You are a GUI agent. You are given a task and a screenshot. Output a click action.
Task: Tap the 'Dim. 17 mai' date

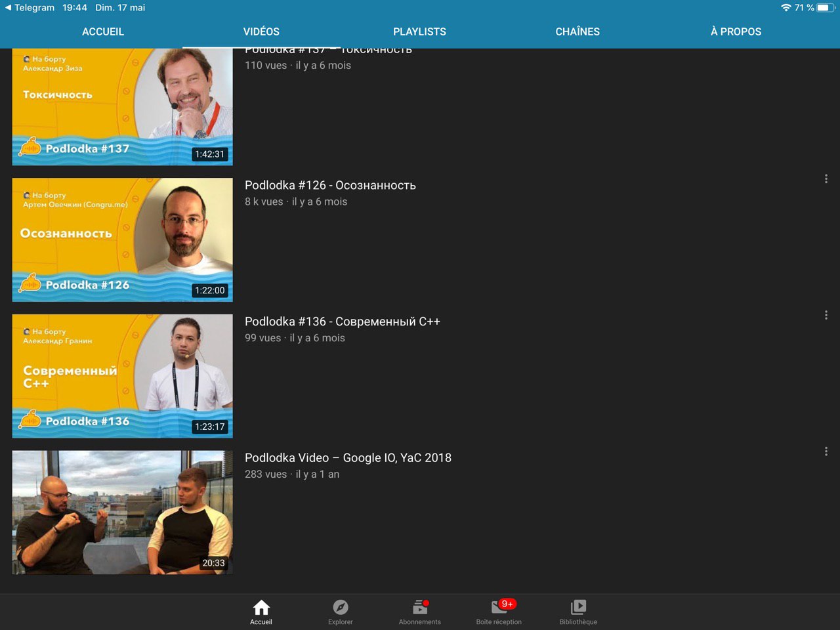click(x=120, y=8)
